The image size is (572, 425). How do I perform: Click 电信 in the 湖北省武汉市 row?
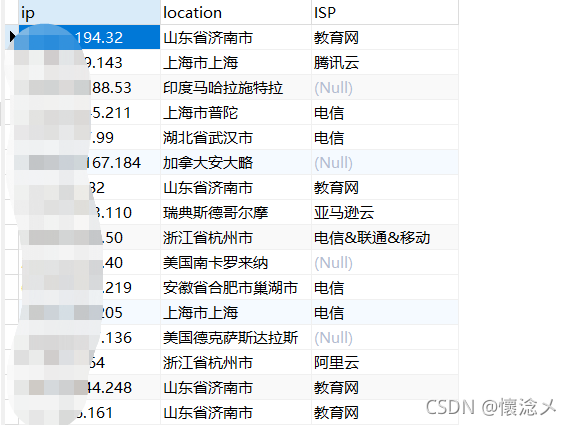click(329, 138)
